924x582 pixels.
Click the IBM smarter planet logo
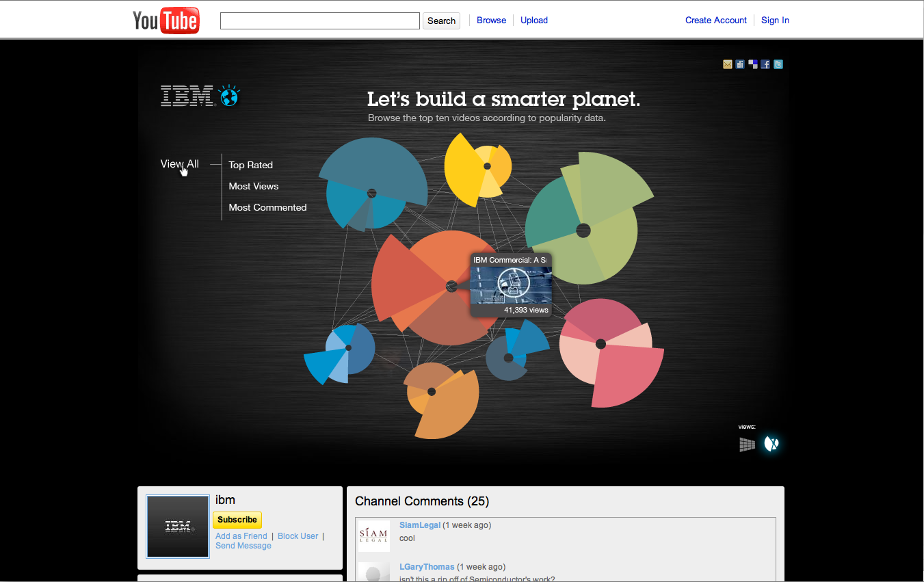click(200, 96)
